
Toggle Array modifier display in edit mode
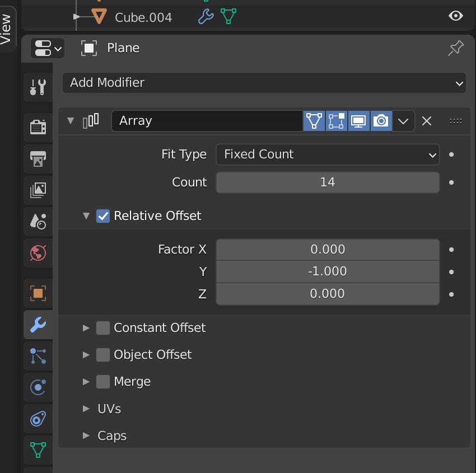pos(337,121)
